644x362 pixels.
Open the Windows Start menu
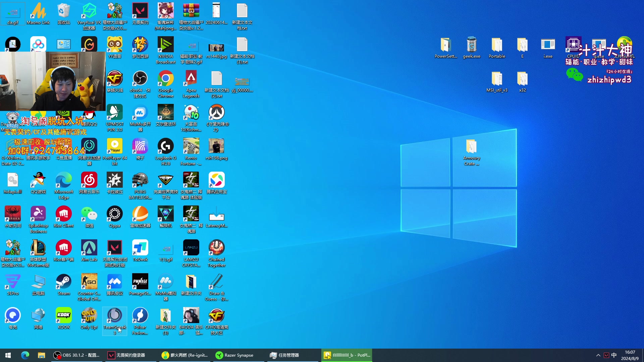click(x=8, y=355)
